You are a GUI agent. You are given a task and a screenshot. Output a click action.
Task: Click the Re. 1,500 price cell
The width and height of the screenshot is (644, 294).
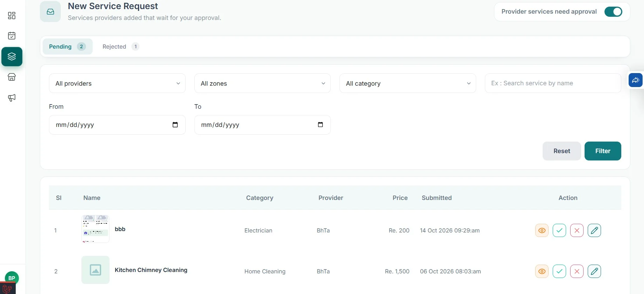point(397,271)
